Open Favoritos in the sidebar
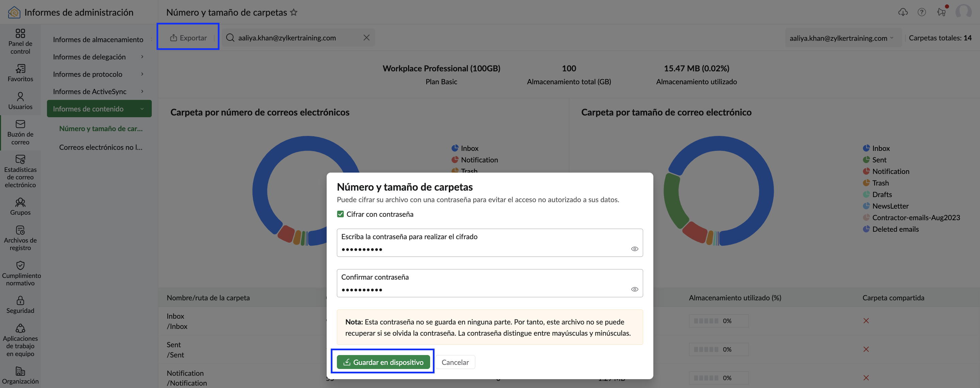 click(20, 73)
